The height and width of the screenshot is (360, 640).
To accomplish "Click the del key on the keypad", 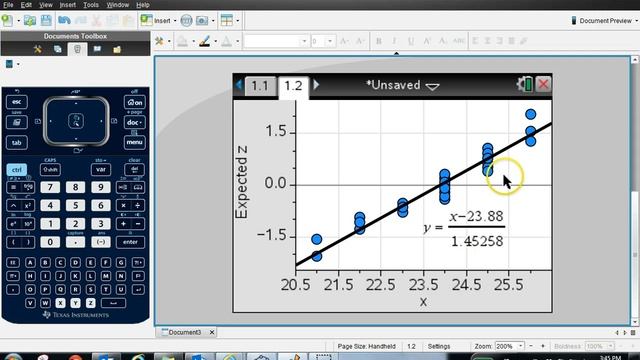I will pyautogui.click(x=135, y=169).
